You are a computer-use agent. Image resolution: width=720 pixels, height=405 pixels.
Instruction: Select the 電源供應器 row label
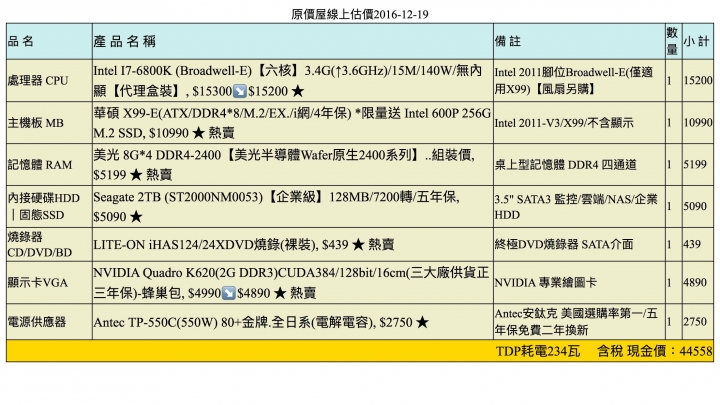pyautogui.click(x=37, y=322)
